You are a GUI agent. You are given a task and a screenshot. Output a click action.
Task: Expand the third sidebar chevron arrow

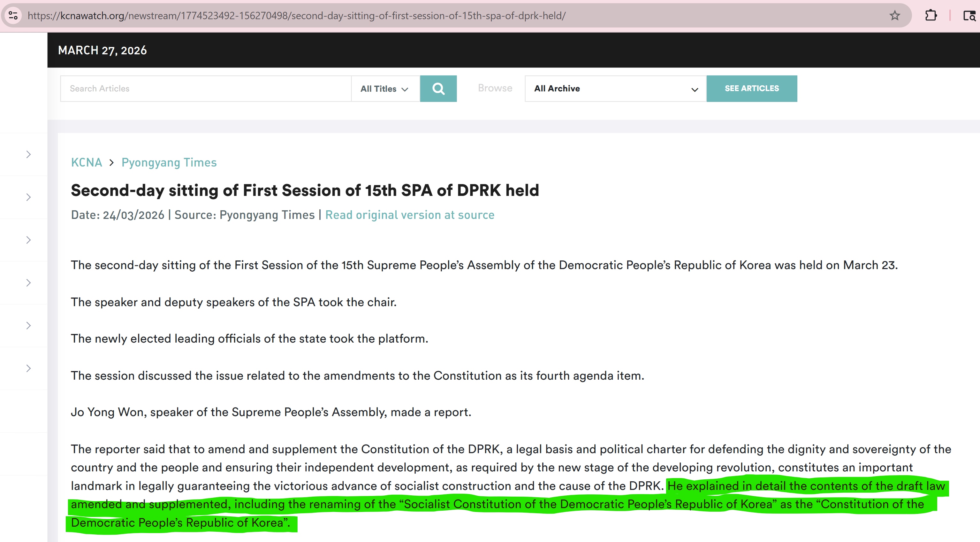point(28,240)
